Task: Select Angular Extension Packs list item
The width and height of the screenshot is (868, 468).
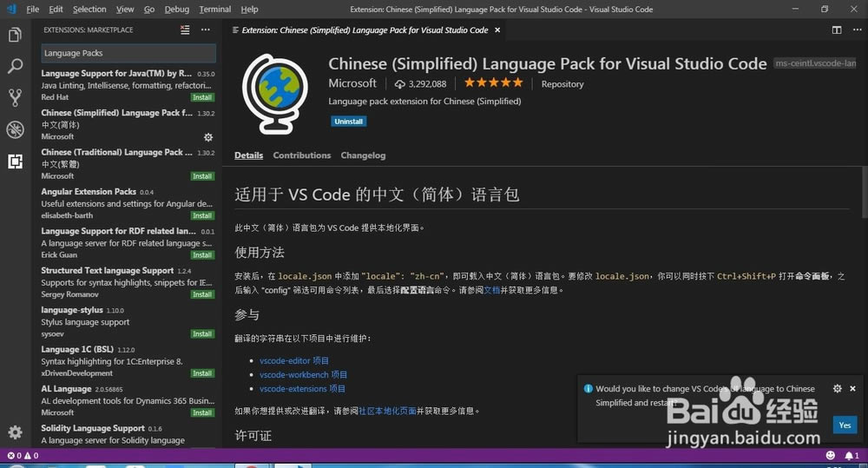Action: tap(128, 203)
